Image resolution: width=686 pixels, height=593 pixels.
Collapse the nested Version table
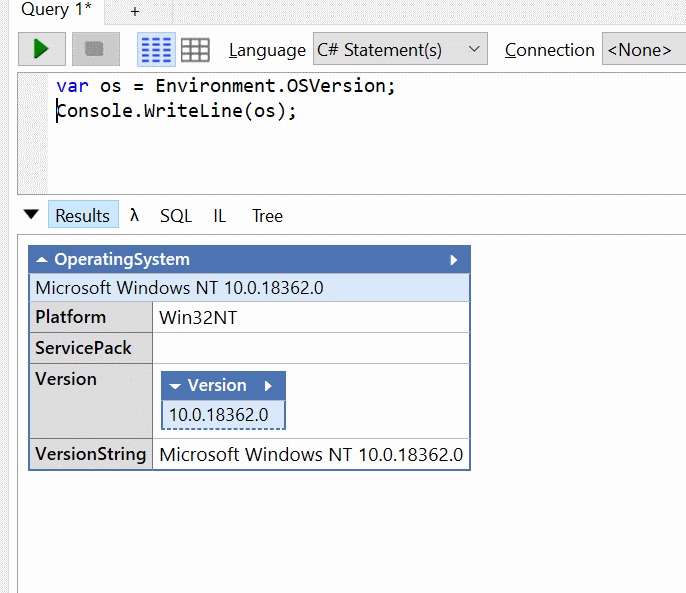(x=175, y=386)
